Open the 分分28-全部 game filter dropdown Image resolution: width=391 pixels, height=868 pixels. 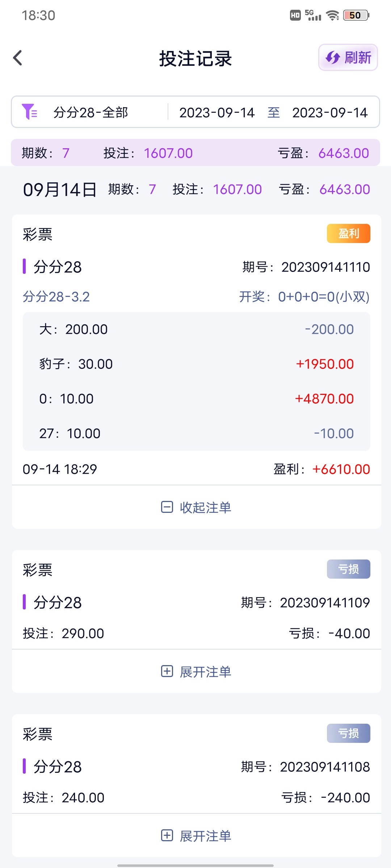pos(91,112)
